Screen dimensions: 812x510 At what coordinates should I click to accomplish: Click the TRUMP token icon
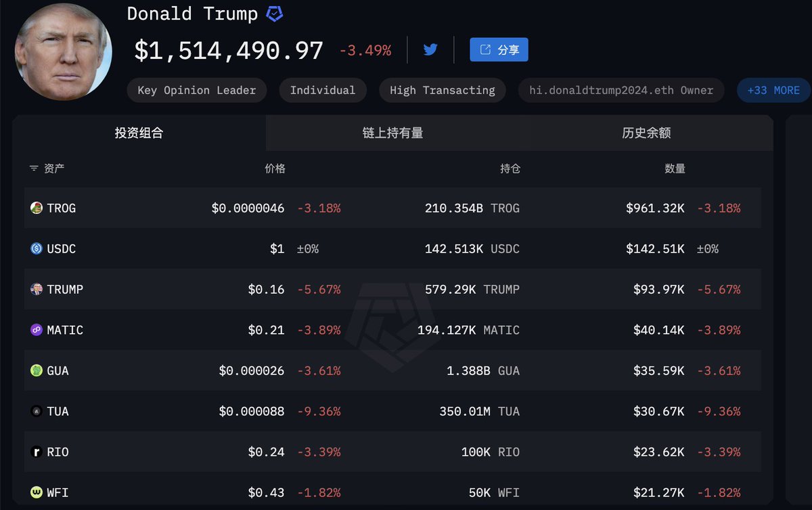(37, 289)
